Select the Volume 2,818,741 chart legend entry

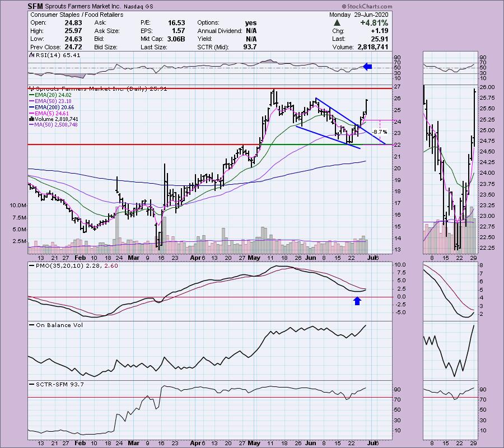(x=54, y=119)
